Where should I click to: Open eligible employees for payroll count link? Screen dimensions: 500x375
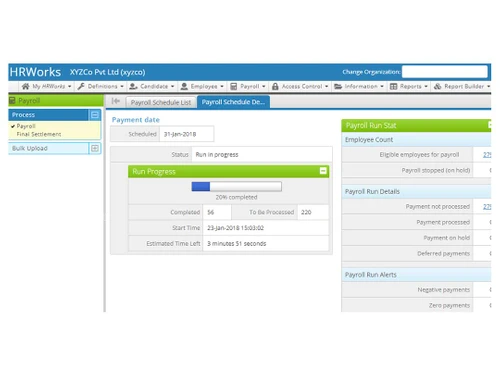point(487,155)
